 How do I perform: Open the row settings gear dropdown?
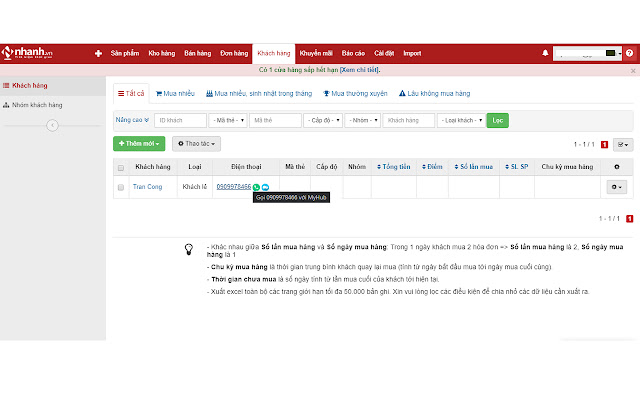(616, 187)
